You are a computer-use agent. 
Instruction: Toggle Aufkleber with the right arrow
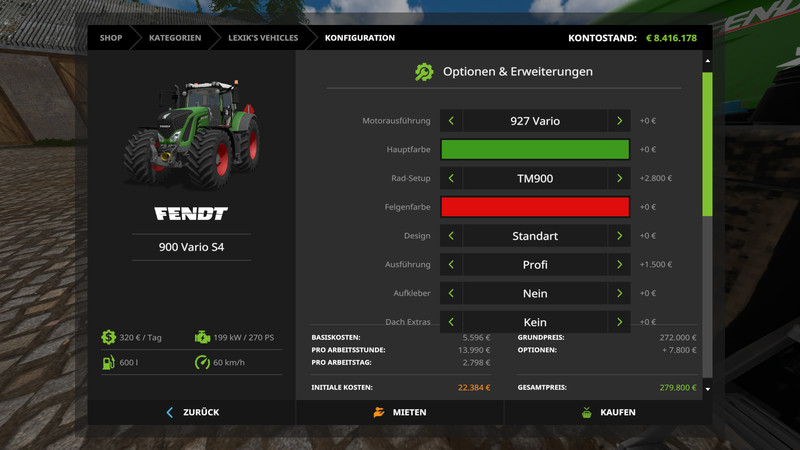[x=620, y=294]
